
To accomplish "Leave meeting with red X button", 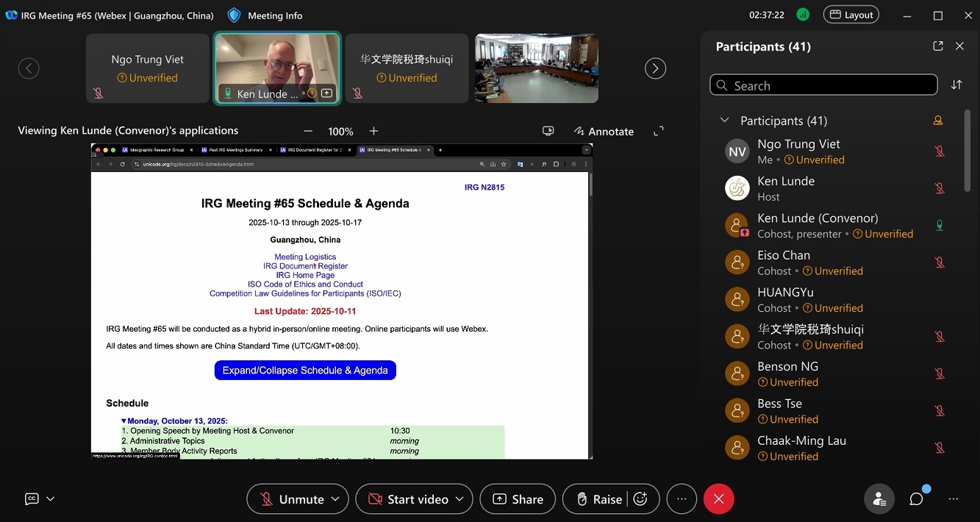I will point(718,499).
